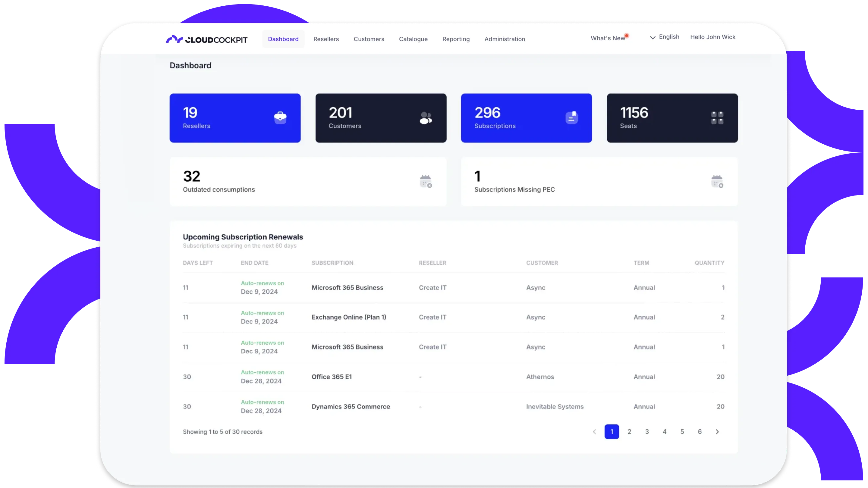Click the people icon on Customers card
Screen dimensions: 868x488
click(x=426, y=118)
